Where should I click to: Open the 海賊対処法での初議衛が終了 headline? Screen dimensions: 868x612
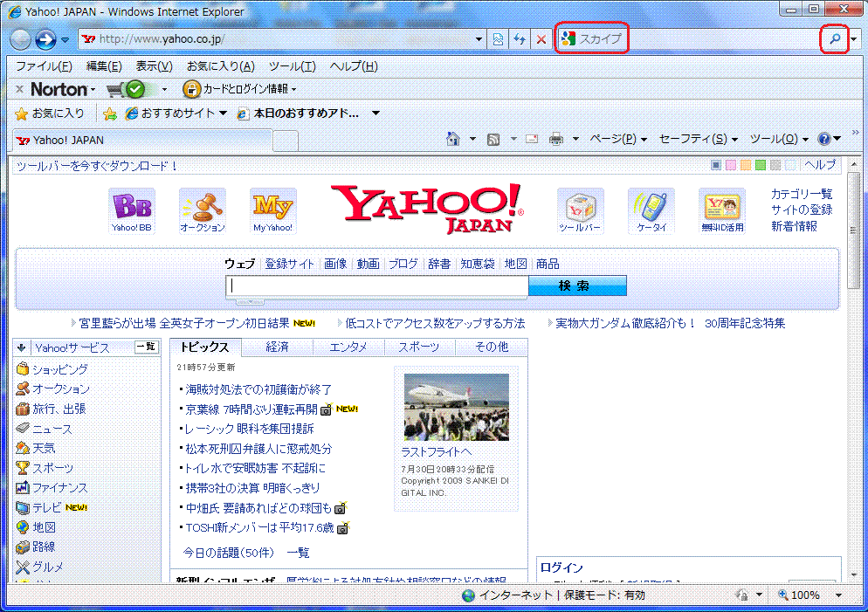click(258, 389)
